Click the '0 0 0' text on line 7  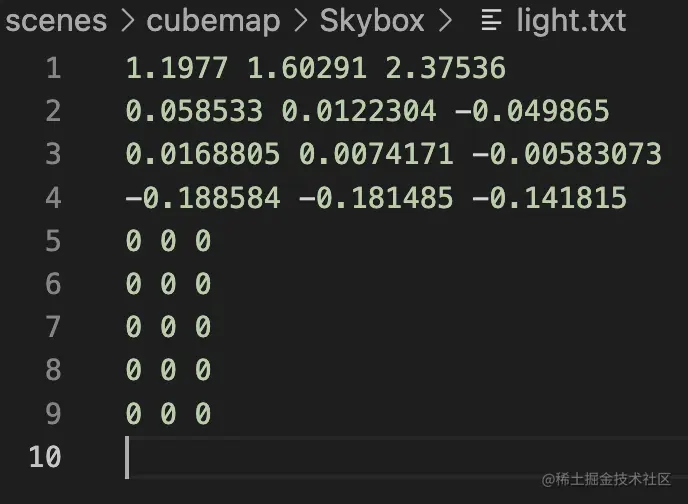(x=168, y=327)
